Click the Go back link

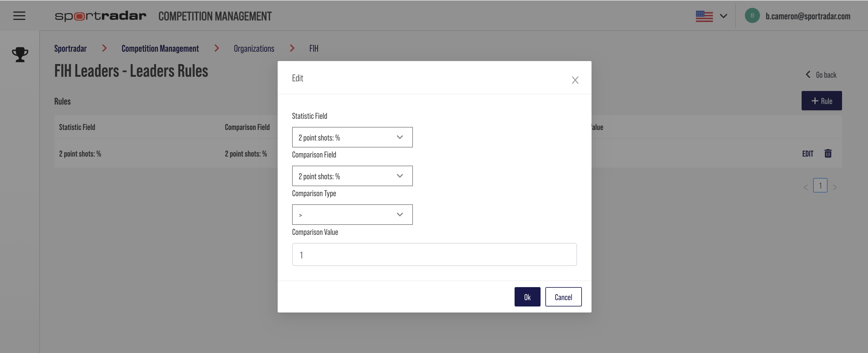pyautogui.click(x=821, y=75)
